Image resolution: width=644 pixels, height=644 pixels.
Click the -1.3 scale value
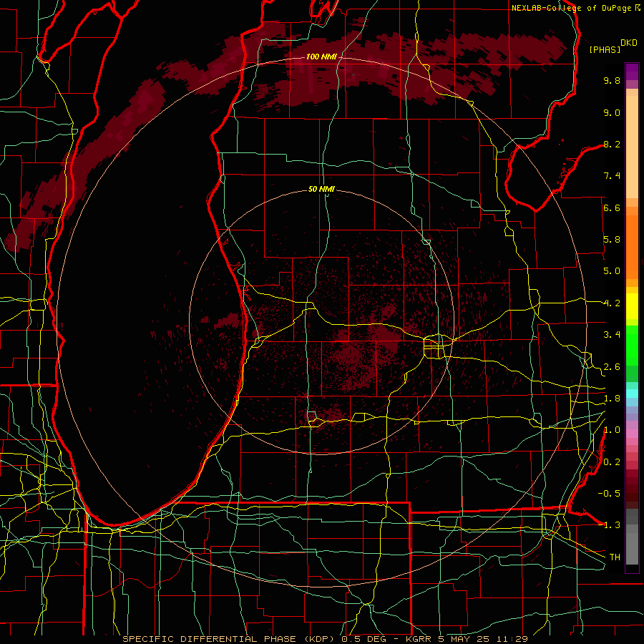click(609, 525)
